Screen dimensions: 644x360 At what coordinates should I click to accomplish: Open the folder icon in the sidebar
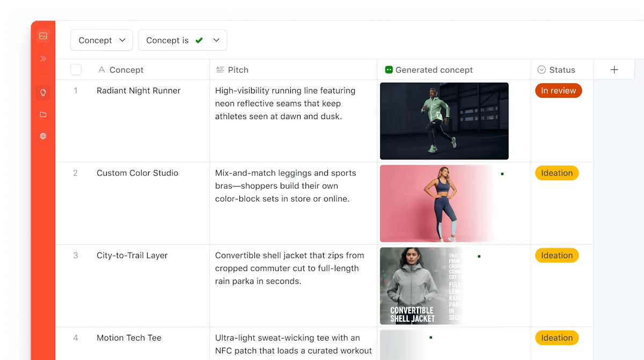coord(43,114)
